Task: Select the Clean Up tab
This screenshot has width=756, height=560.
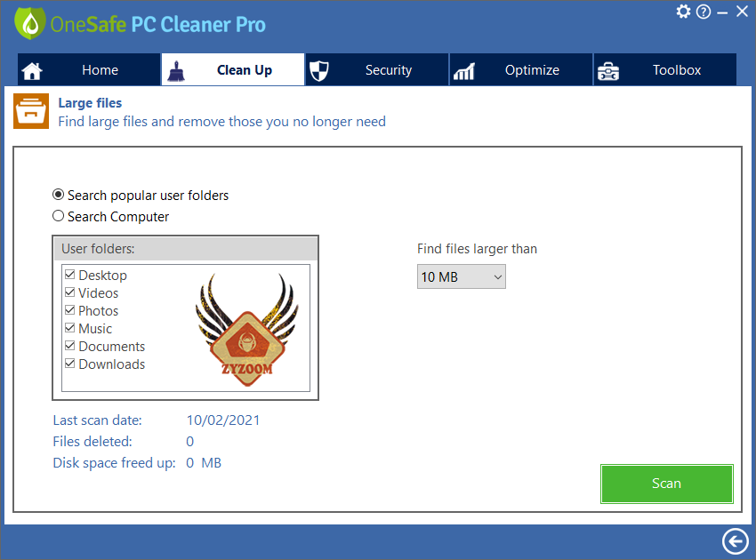Action: click(x=233, y=70)
